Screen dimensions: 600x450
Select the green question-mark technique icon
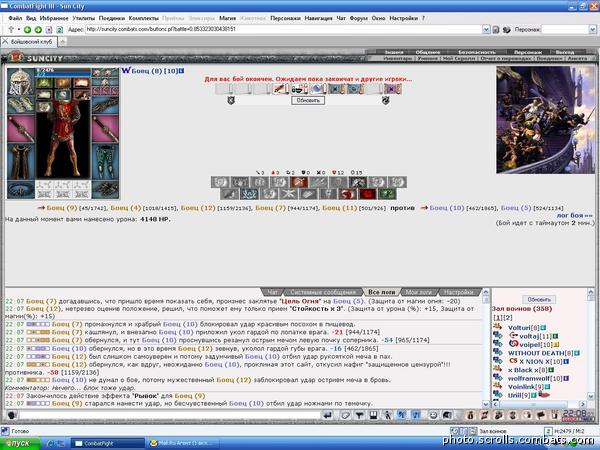[x=387, y=194]
